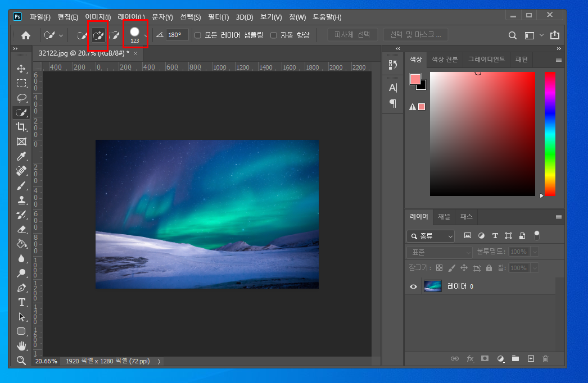
Task: Create new group folder icon
Action: click(515, 359)
